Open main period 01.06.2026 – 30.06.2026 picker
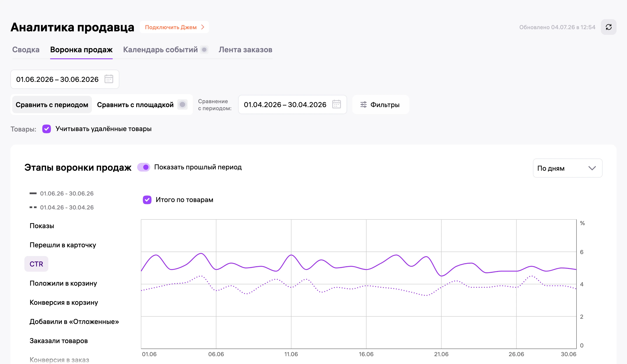627x364 pixels. (65, 79)
